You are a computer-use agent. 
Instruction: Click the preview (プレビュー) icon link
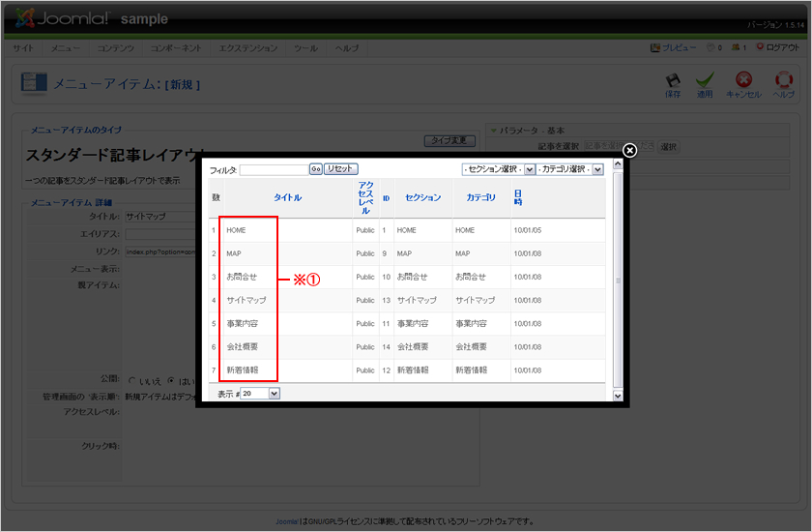(x=673, y=47)
